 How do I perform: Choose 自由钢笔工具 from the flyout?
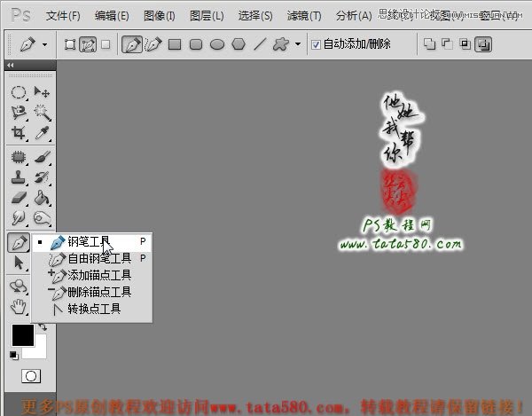tap(91, 258)
